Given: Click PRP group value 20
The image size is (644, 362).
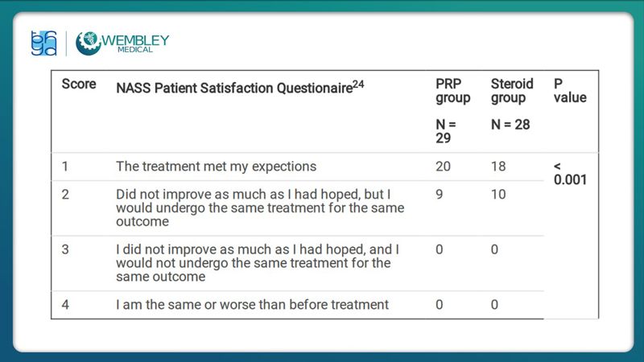Looking at the screenshot, I should 444,167.
